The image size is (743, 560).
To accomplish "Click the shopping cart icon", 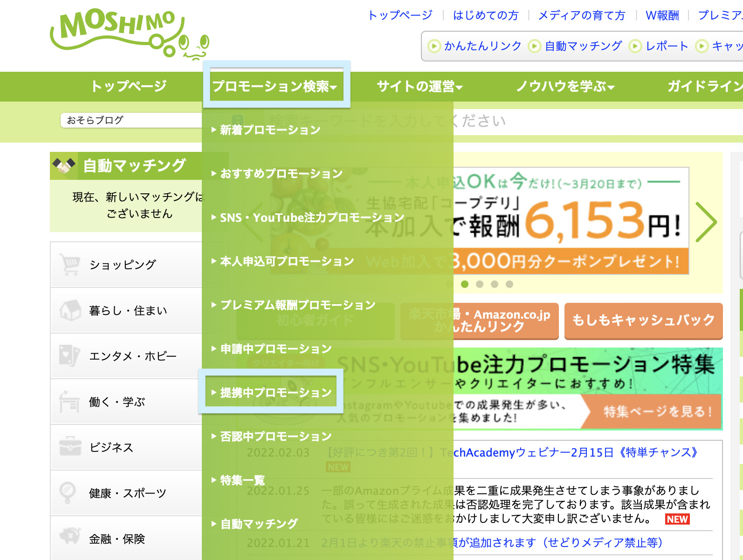I will pyautogui.click(x=70, y=264).
